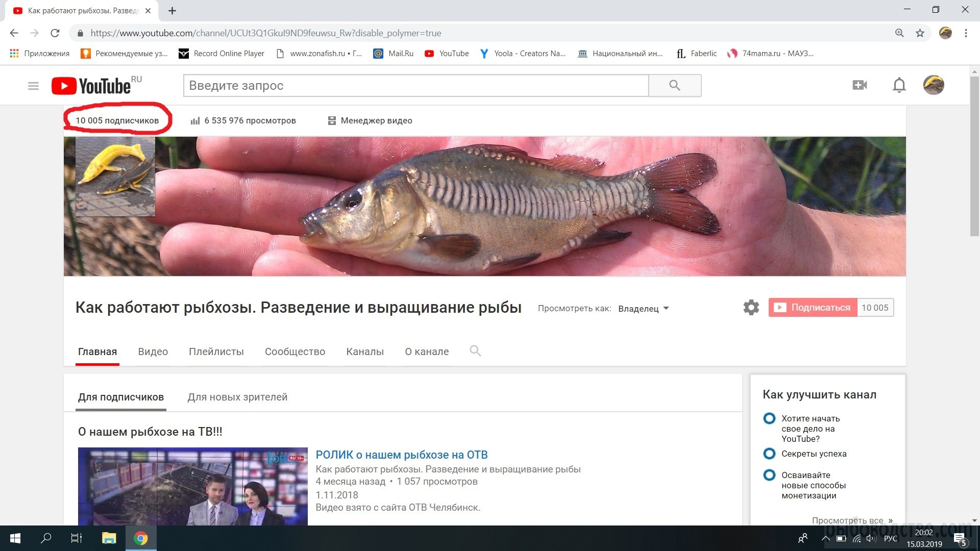Select 'Осваивайте новые способы монетизации' item
980x551 pixels.
click(x=769, y=475)
